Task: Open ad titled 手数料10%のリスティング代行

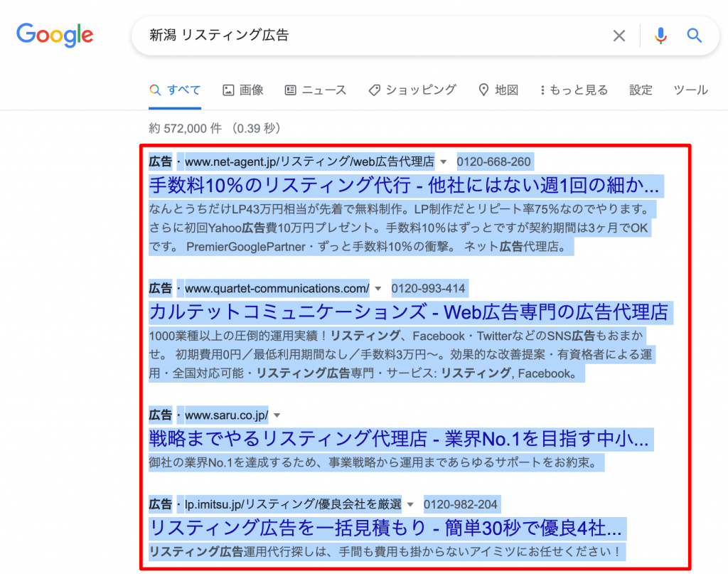Action: [404, 186]
